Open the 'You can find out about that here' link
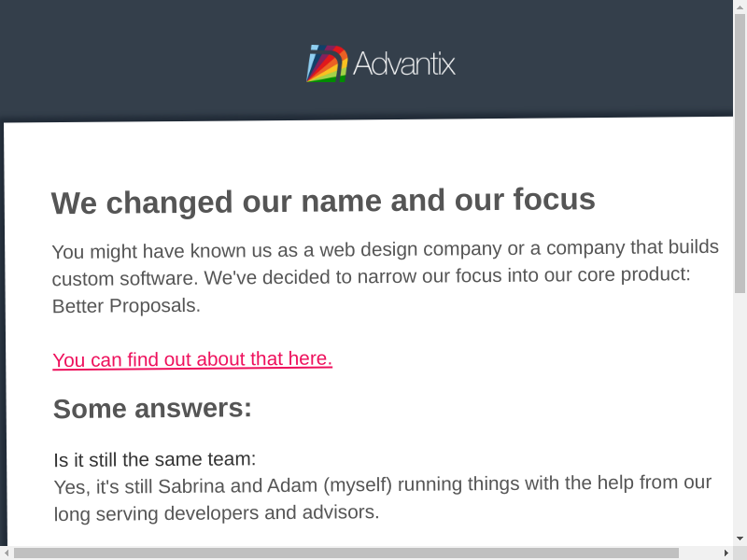Screen dimensions: 747x560 (192, 359)
